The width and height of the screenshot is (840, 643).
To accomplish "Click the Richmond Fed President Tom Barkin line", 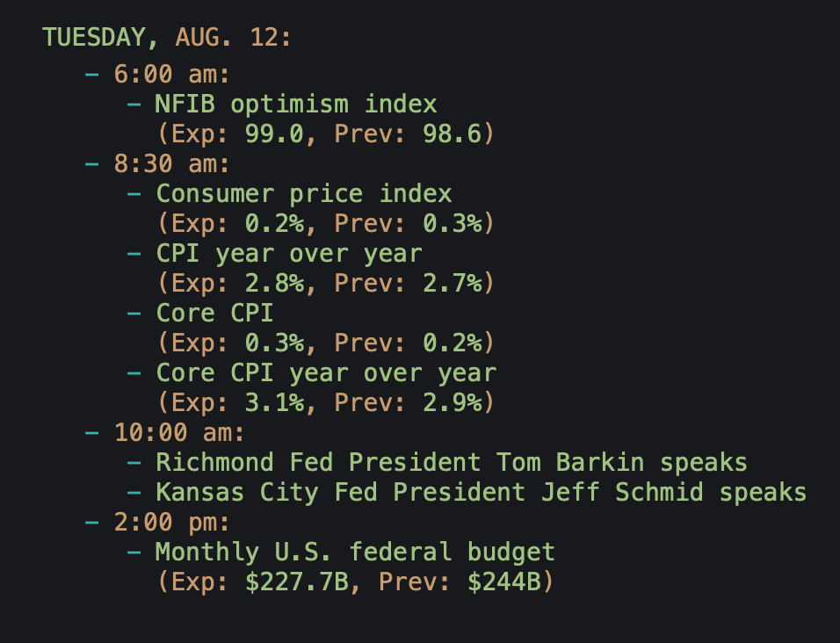I will tap(451, 463).
